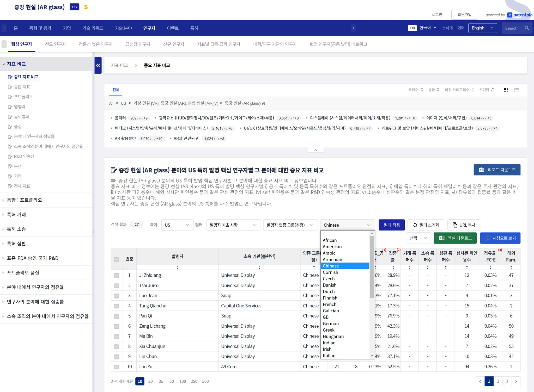Click the search magnifier icon

click(527, 28)
